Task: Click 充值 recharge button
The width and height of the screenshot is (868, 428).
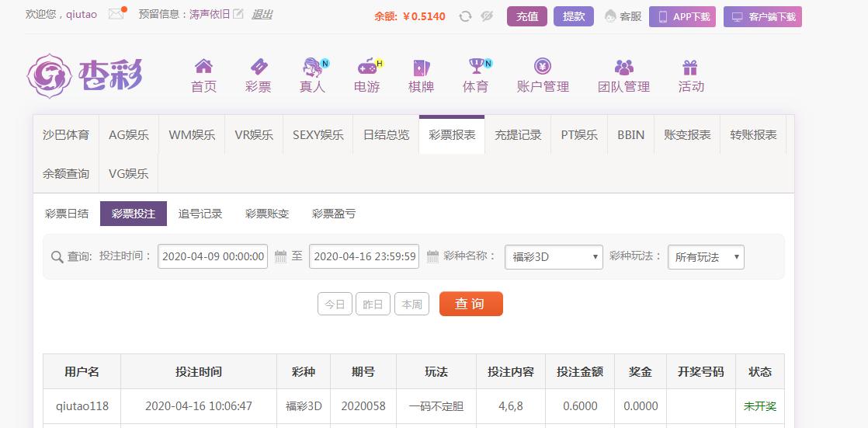Action: (527, 16)
